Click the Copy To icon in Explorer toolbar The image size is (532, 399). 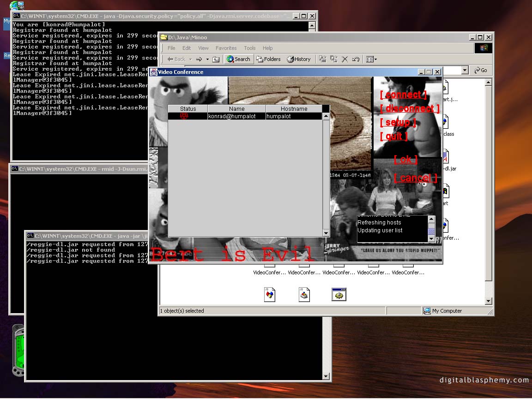334,60
